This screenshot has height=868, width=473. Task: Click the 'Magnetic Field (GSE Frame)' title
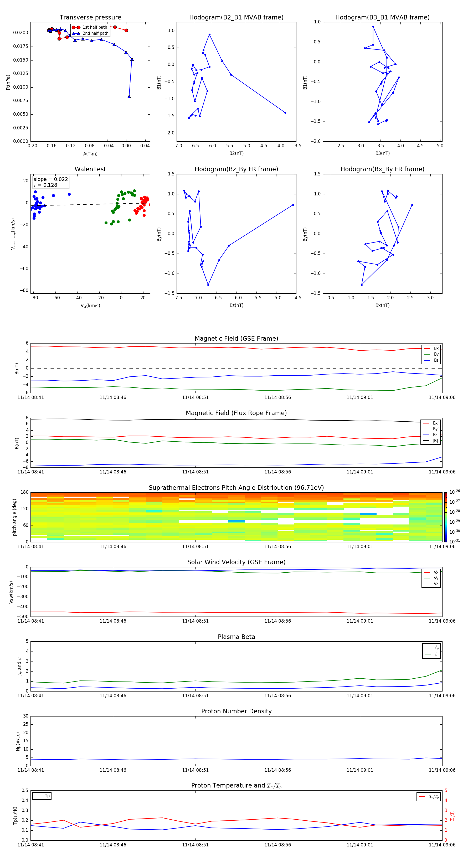coord(236,339)
